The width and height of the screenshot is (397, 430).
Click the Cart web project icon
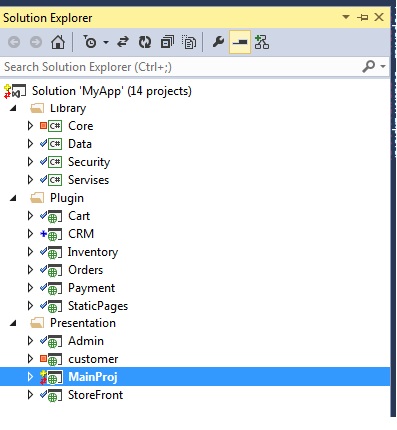55,216
